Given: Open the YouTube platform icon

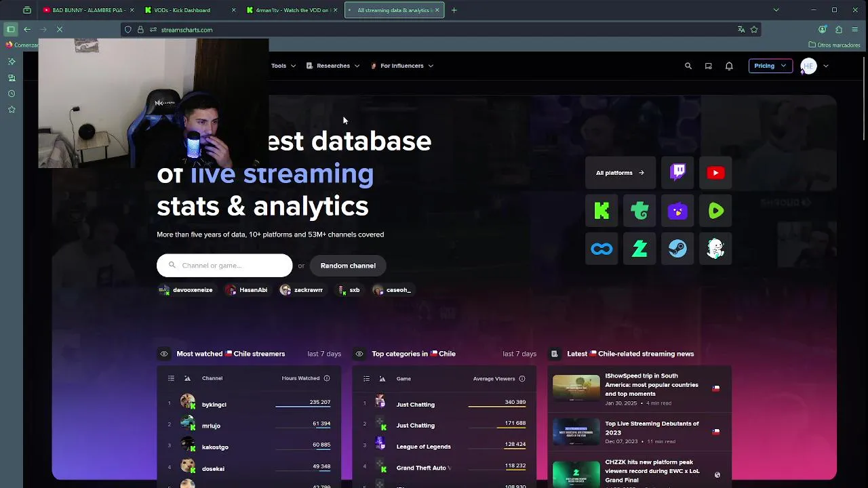Looking at the screenshot, I should [715, 173].
